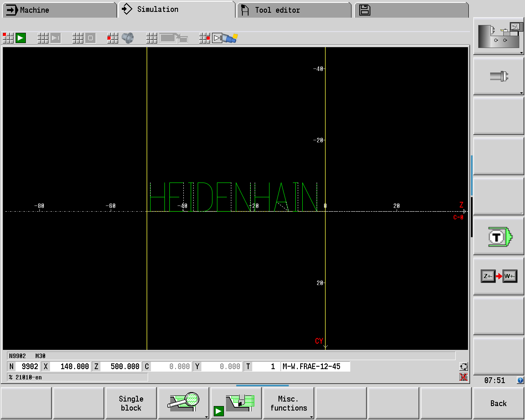The image size is (525, 420).
Task: Click the grid selector icon beside the tool motion icon
Action: [x=205, y=38]
